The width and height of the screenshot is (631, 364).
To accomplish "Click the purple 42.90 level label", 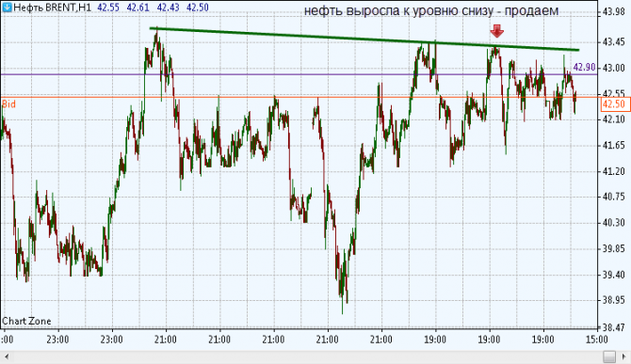I will click(584, 67).
